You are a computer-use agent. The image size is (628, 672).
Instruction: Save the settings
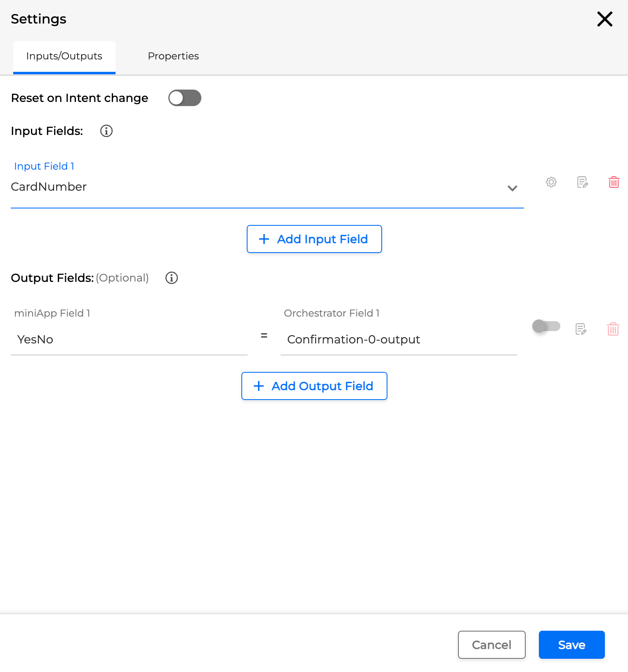point(572,645)
